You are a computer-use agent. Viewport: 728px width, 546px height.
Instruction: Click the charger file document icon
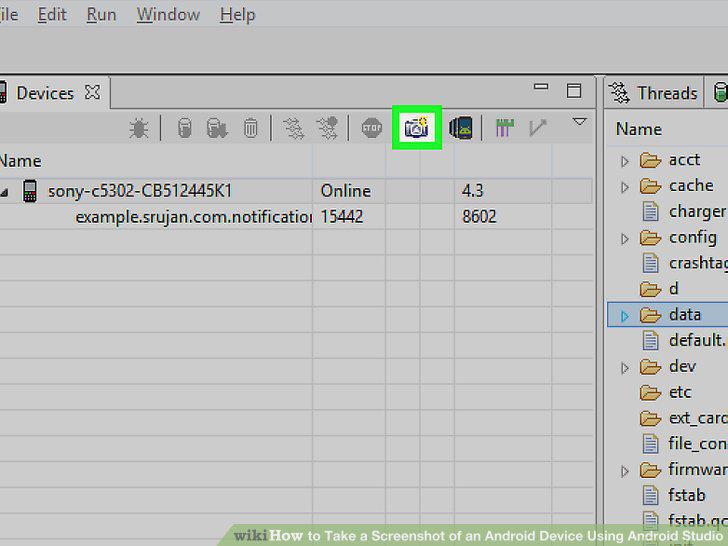(650, 212)
